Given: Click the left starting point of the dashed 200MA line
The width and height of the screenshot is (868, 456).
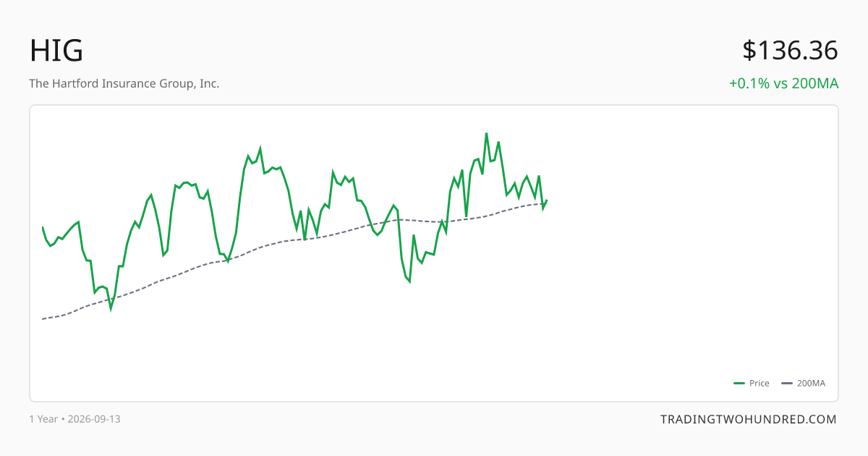Looking at the screenshot, I should pyautogui.click(x=43, y=318).
